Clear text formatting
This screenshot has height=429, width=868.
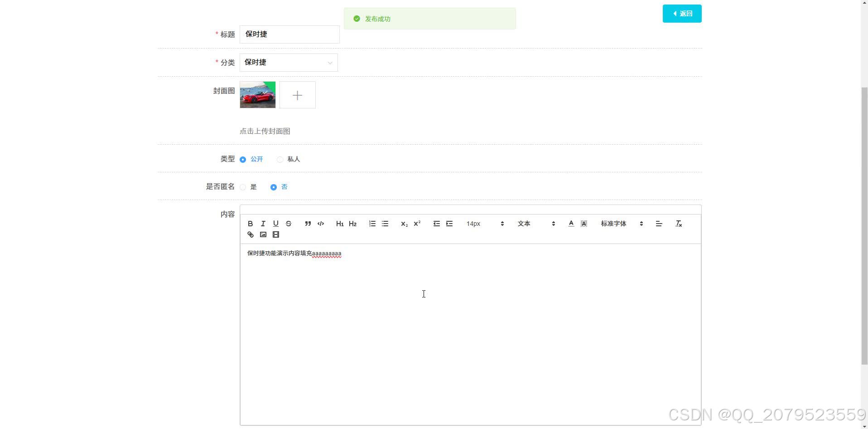[x=679, y=224]
